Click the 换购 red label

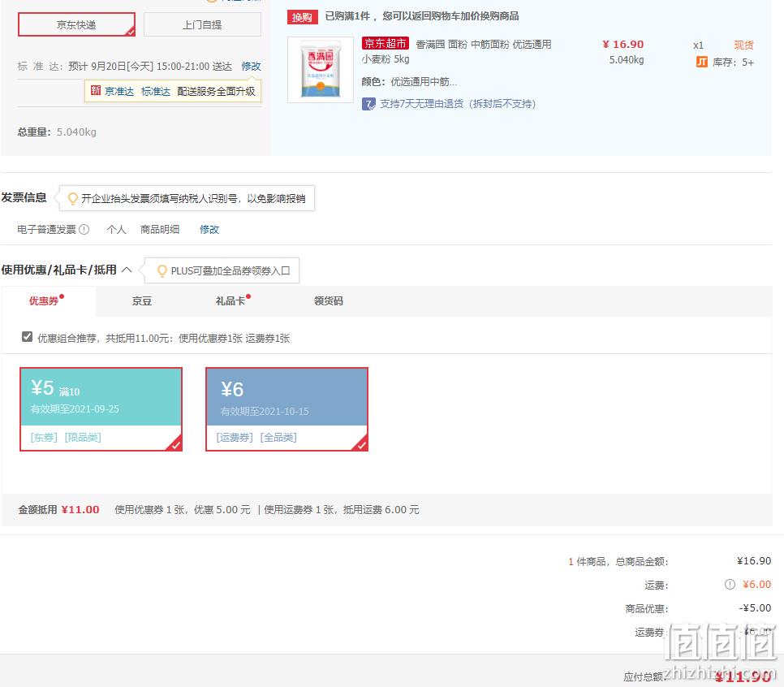[x=302, y=17]
